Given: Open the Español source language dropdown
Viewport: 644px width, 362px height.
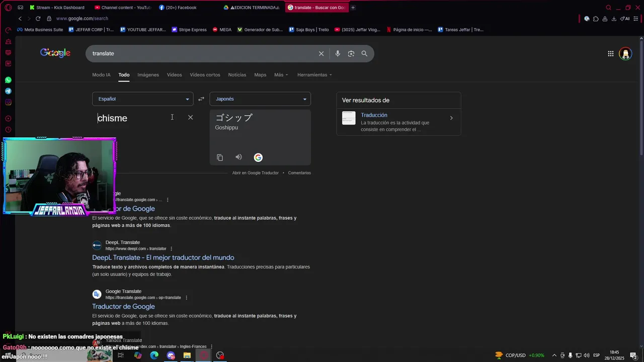Looking at the screenshot, I should pos(142,99).
